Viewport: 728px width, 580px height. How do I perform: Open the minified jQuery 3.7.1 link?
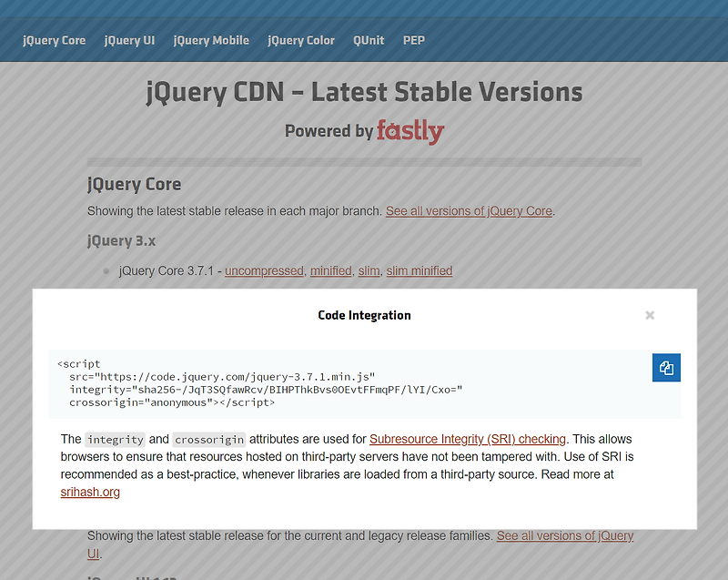tap(331, 270)
